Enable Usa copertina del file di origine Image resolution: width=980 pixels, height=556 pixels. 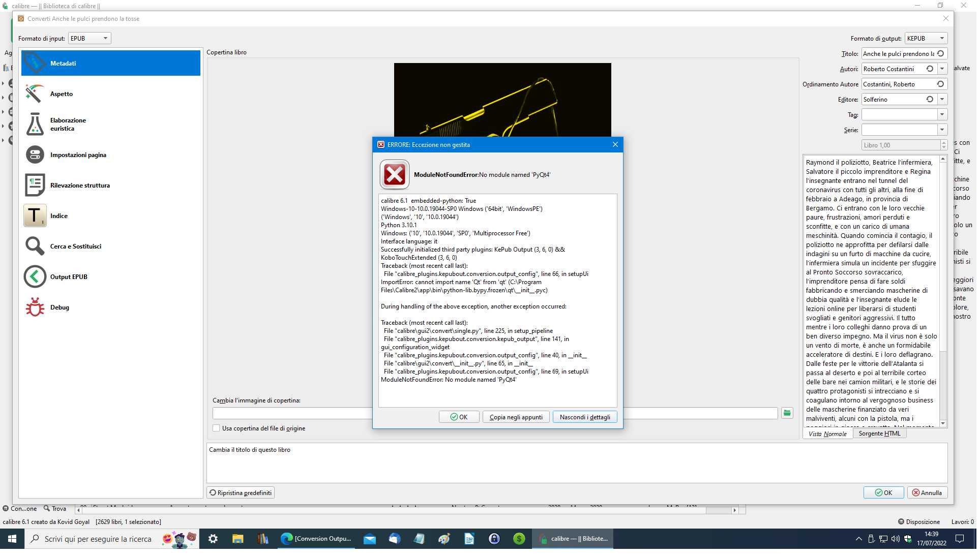tap(216, 428)
